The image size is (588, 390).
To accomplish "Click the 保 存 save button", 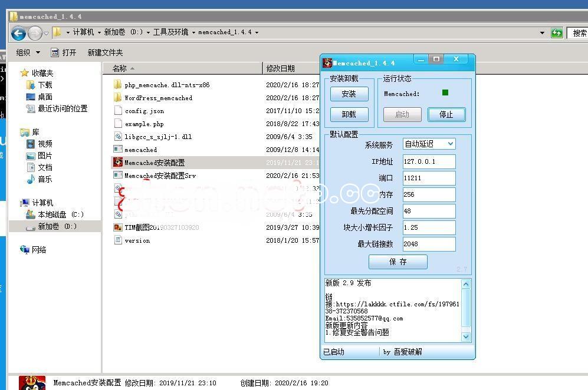I will coord(398,262).
